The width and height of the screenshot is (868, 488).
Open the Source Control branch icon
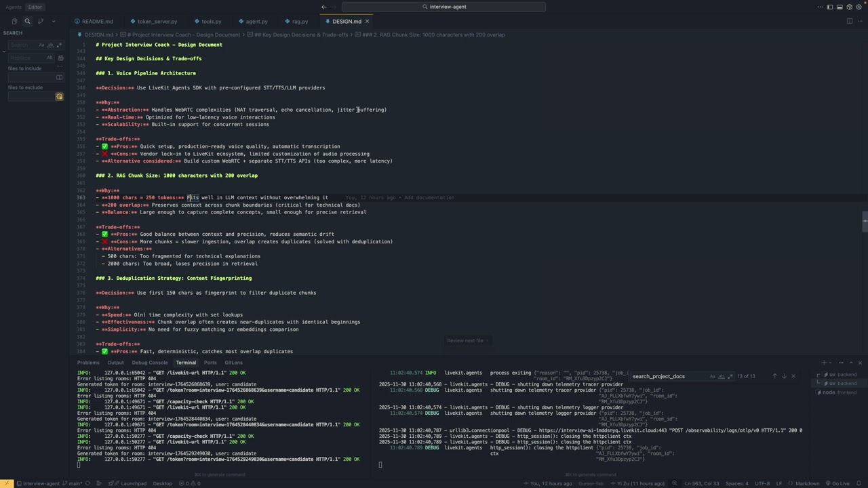coord(41,21)
